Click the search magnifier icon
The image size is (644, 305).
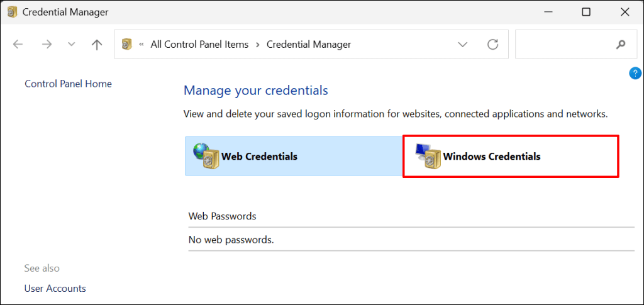point(621,45)
